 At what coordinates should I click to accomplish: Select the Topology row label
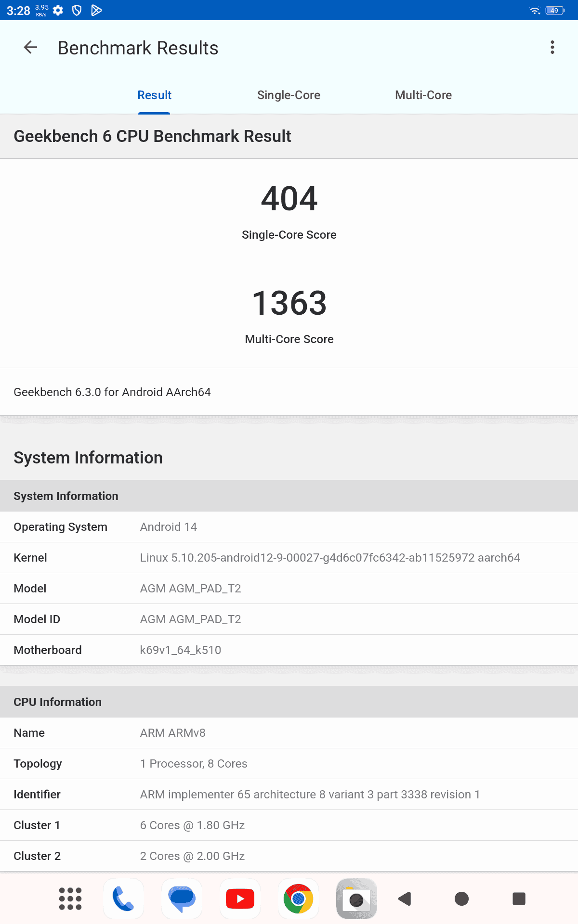click(x=38, y=764)
